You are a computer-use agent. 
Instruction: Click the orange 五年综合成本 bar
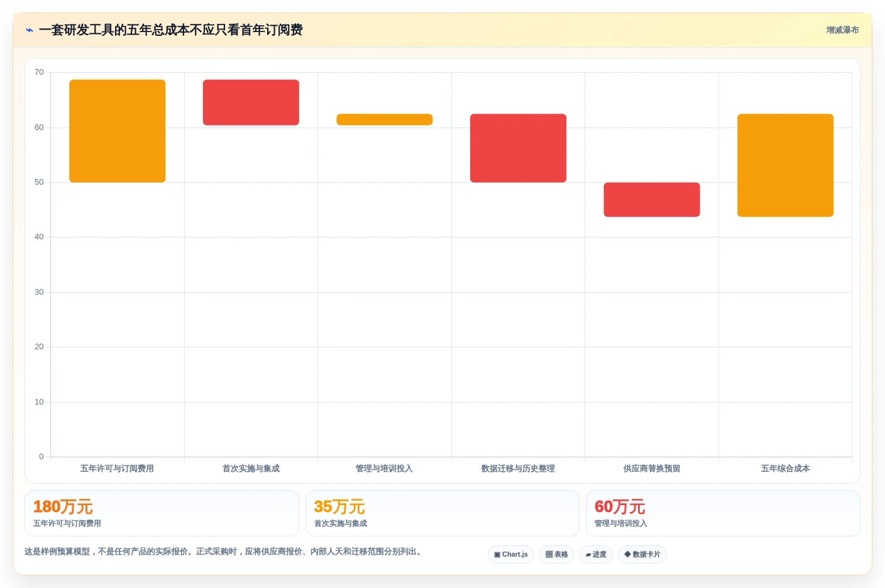point(786,165)
